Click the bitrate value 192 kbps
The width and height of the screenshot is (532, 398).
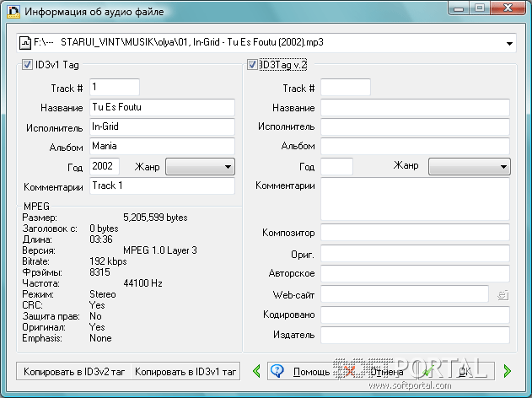(108, 261)
